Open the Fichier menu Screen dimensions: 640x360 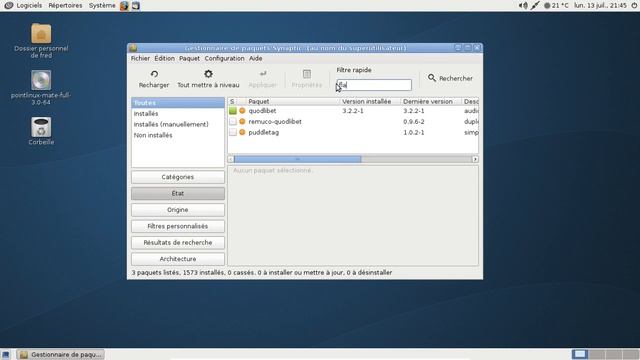click(140, 58)
